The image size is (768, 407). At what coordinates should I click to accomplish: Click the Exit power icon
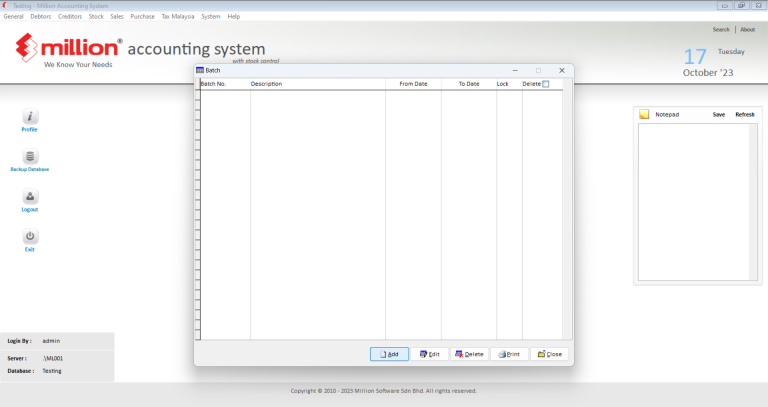coord(30,237)
